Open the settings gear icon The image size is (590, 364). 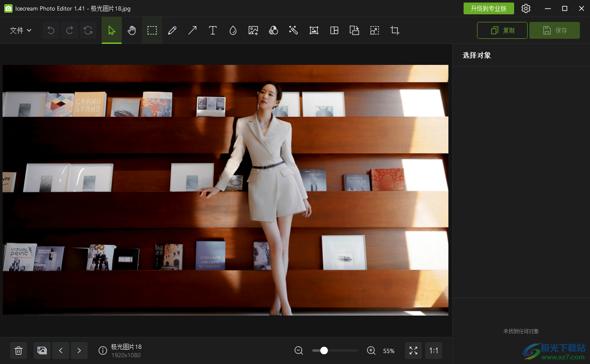[526, 8]
